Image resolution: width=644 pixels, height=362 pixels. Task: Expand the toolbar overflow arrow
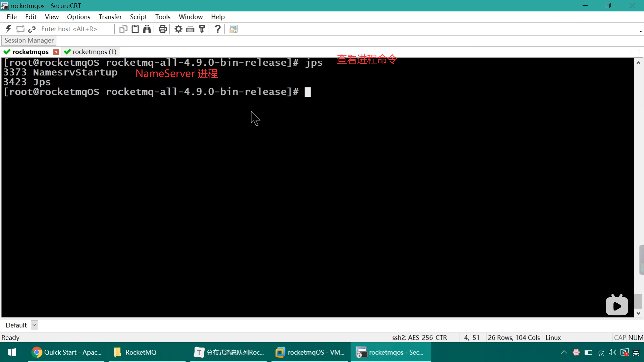[640, 32]
